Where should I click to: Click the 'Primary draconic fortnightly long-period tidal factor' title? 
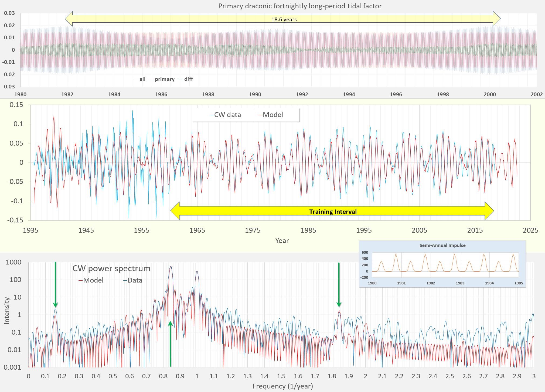click(x=300, y=6)
